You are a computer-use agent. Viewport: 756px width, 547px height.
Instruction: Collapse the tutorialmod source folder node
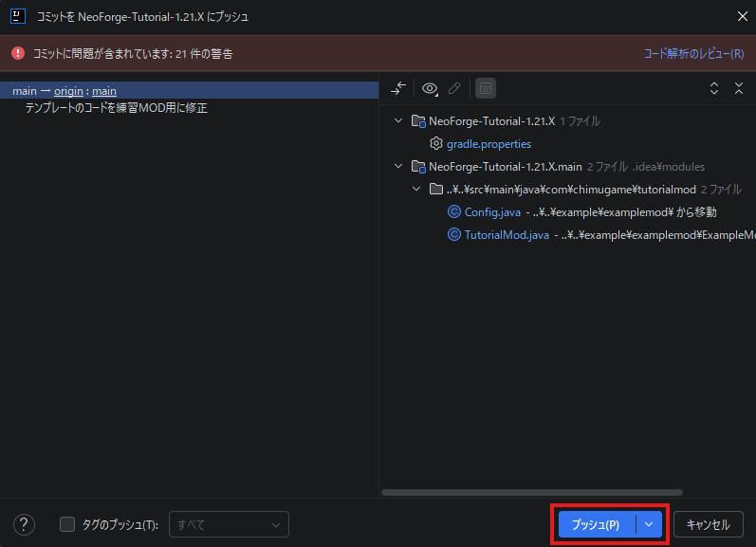[x=416, y=190]
